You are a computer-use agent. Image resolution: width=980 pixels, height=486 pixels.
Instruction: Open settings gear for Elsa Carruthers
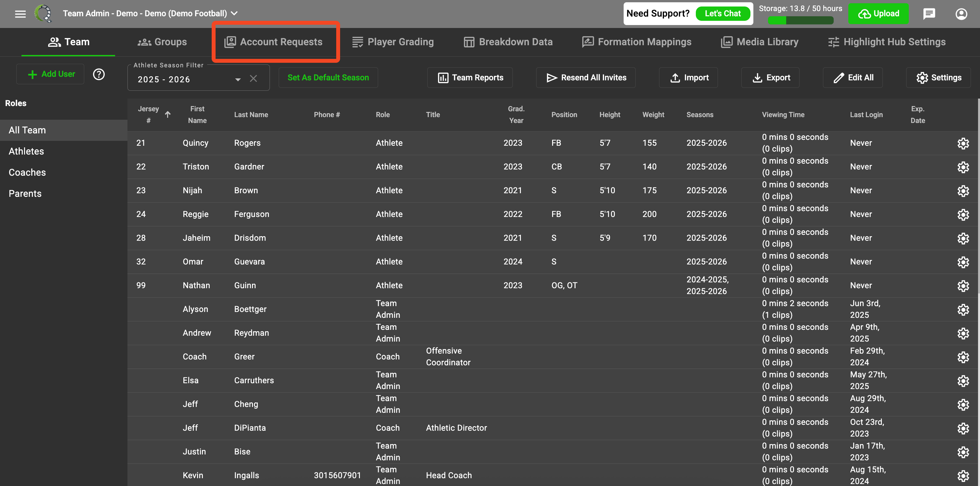pyautogui.click(x=963, y=381)
